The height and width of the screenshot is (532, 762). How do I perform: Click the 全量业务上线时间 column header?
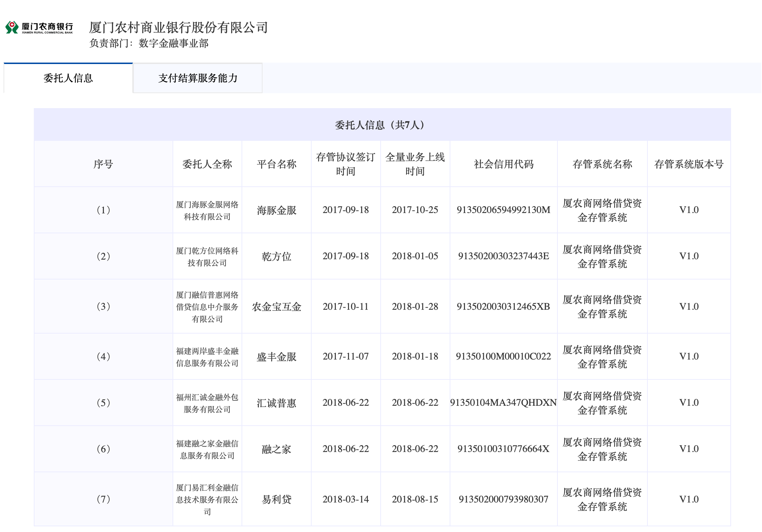[x=415, y=164]
